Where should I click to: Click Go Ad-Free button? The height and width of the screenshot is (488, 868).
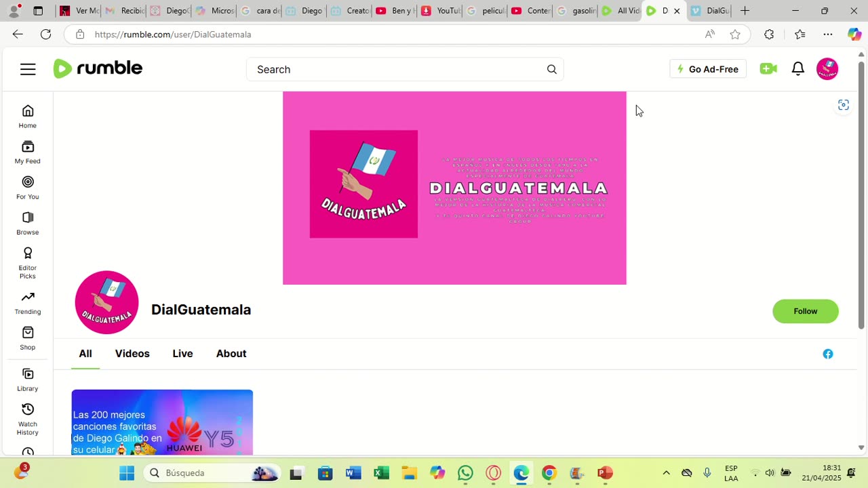(x=708, y=69)
